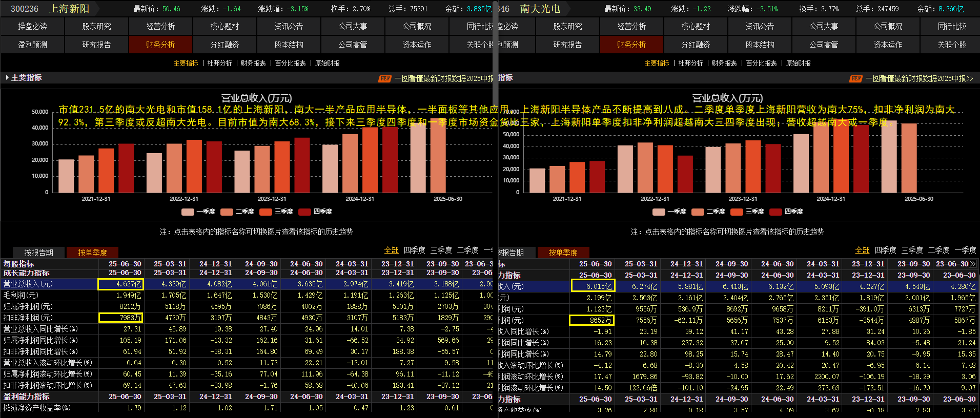980x418 pixels.
Task: Switch to 按报告期 in the 上海新阳 panel
Action: (x=39, y=253)
